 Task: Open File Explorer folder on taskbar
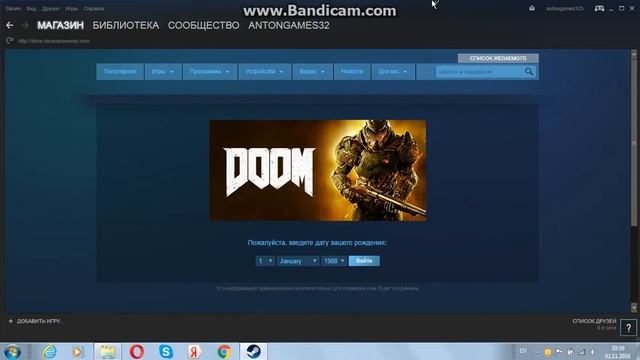107,351
